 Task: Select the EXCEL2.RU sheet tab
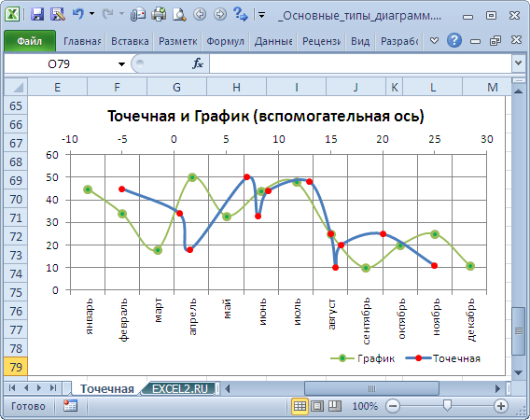click(x=180, y=389)
